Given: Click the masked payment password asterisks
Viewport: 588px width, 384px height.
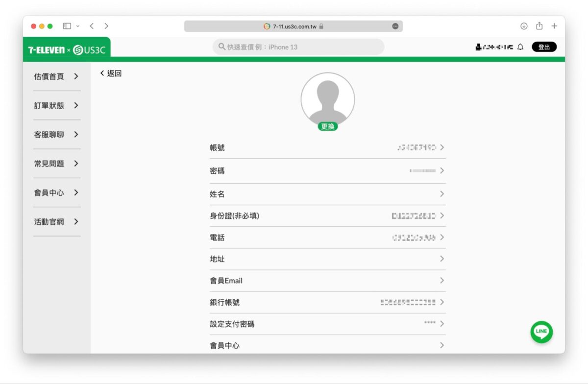Looking at the screenshot, I should pyautogui.click(x=430, y=324).
